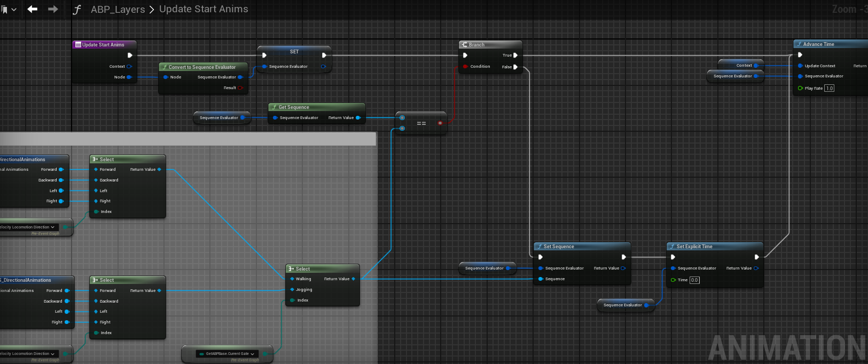Click the Time pin on Set Explicit Time
The width and height of the screenshot is (868, 364).
pos(674,280)
